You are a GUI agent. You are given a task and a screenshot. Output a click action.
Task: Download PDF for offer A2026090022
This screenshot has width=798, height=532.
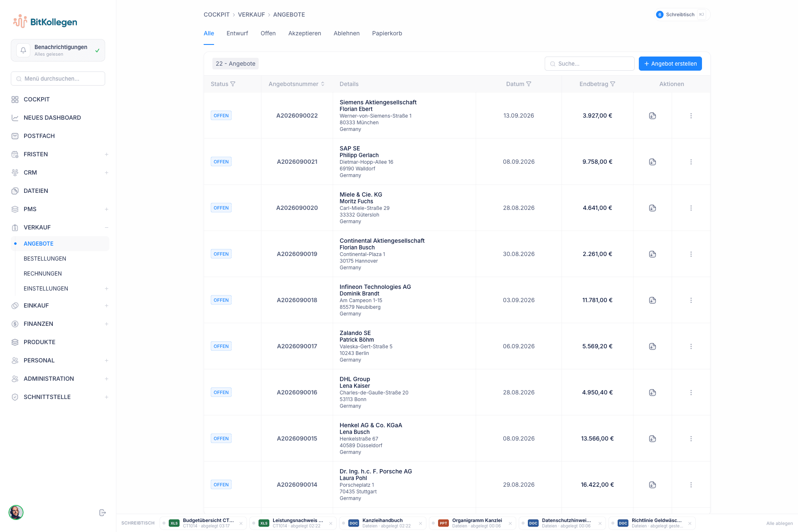pos(653,116)
